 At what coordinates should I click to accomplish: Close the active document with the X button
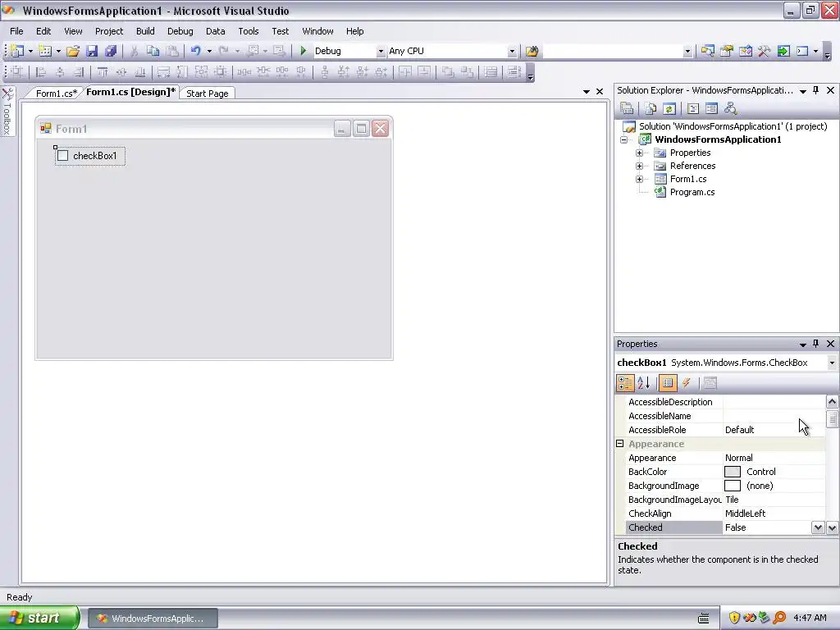[600, 92]
